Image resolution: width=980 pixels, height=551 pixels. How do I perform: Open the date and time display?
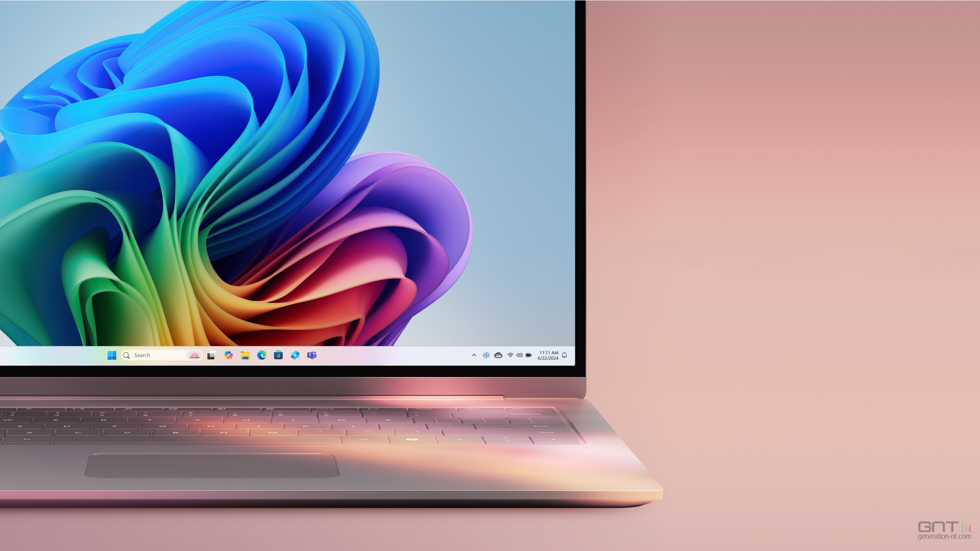coord(547,355)
